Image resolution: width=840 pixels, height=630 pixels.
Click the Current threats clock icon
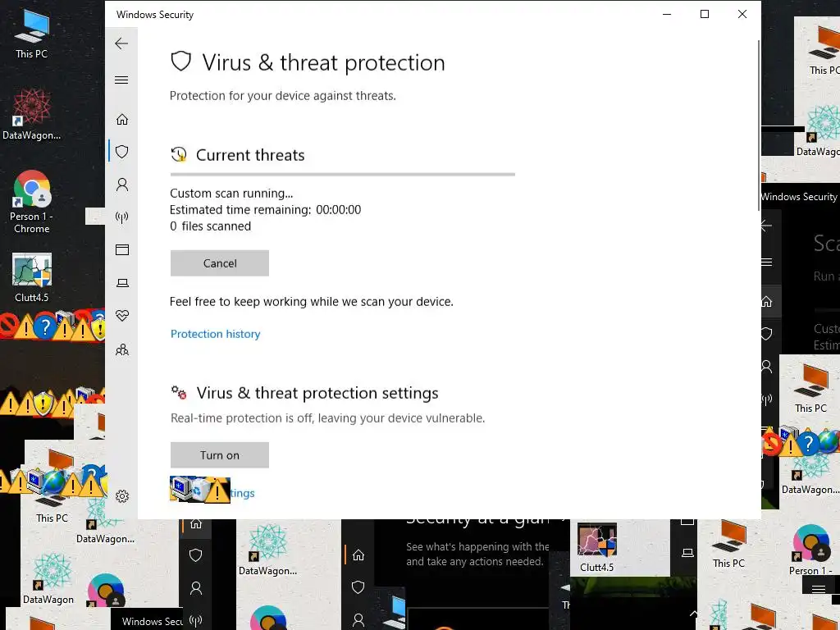coord(178,154)
